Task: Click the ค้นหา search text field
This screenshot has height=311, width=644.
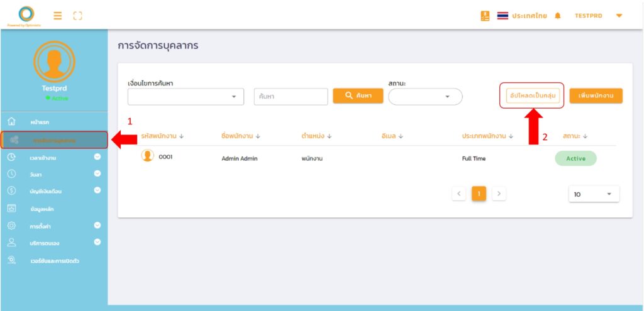Action: pos(291,97)
